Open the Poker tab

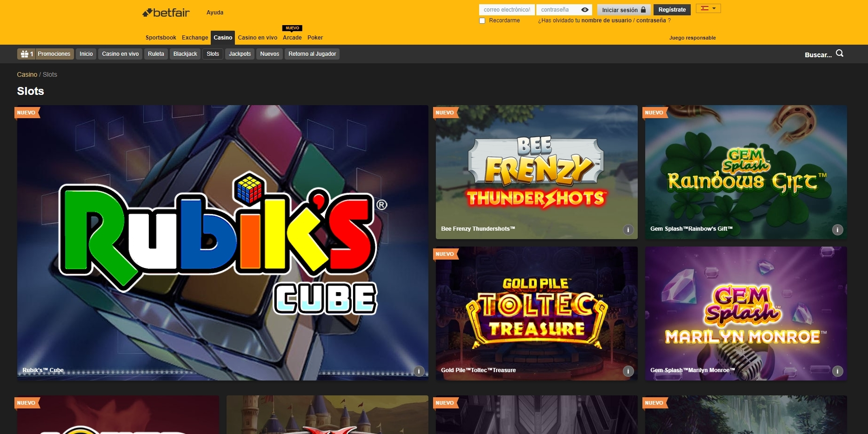point(315,38)
